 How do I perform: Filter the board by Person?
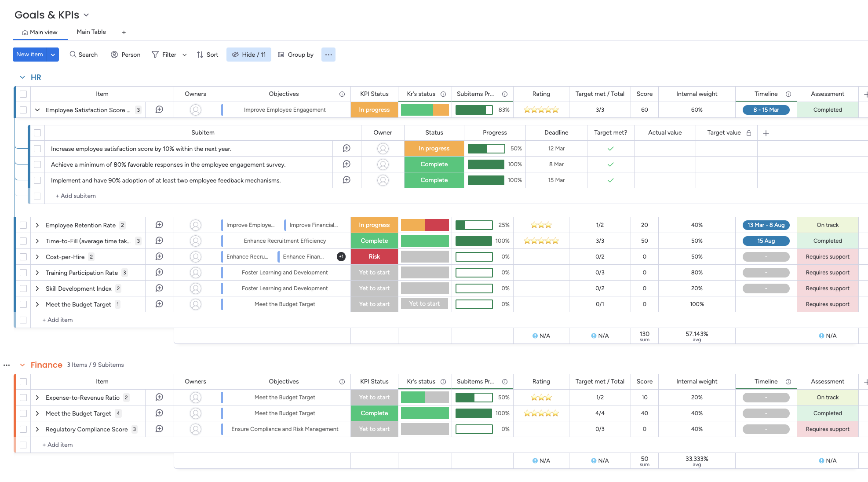pos(125,55)
